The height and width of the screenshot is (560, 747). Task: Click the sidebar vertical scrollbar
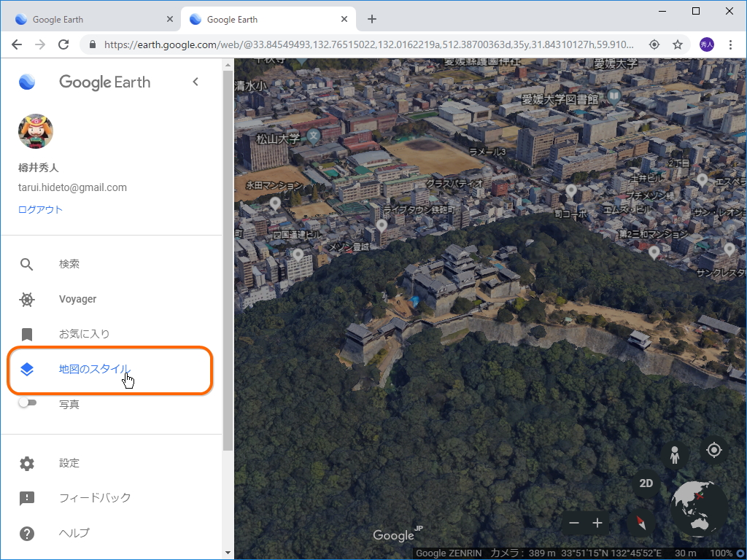tap(228, 260)
